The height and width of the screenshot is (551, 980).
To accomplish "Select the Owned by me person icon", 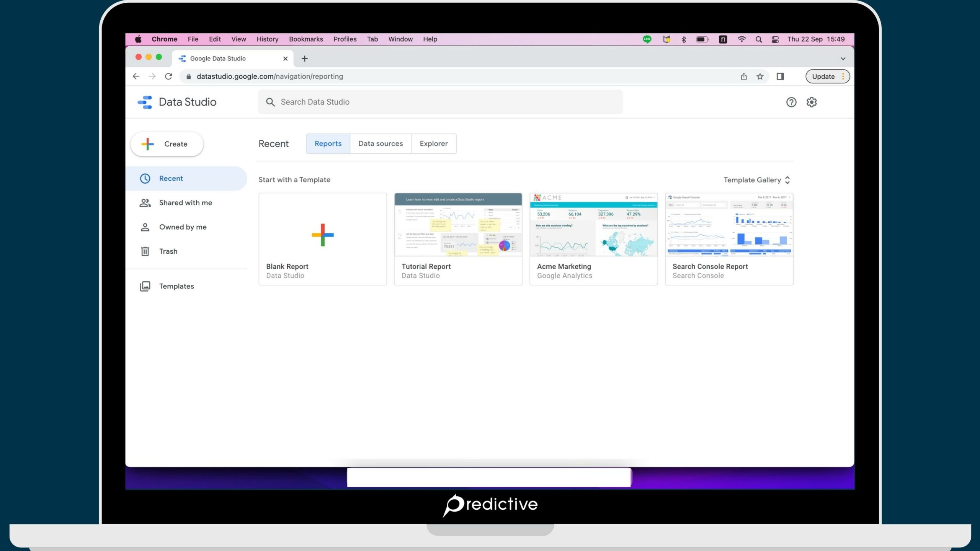I will point(145,227).
